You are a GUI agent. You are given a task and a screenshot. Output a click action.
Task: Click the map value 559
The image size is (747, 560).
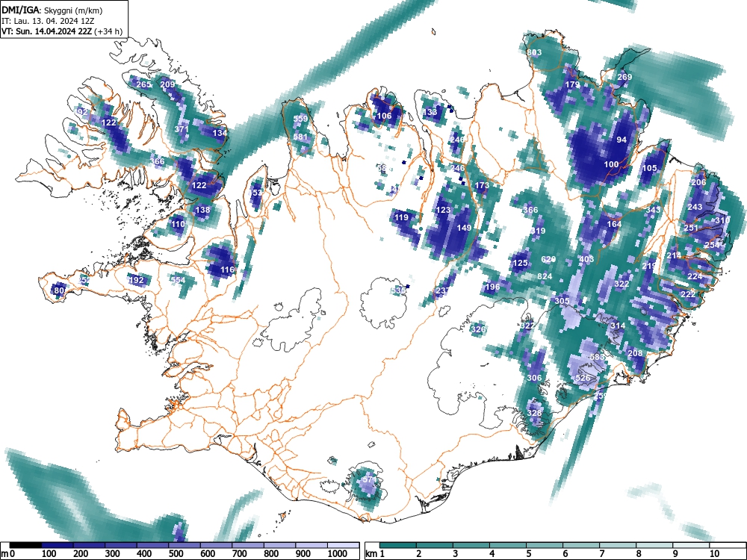300,119
